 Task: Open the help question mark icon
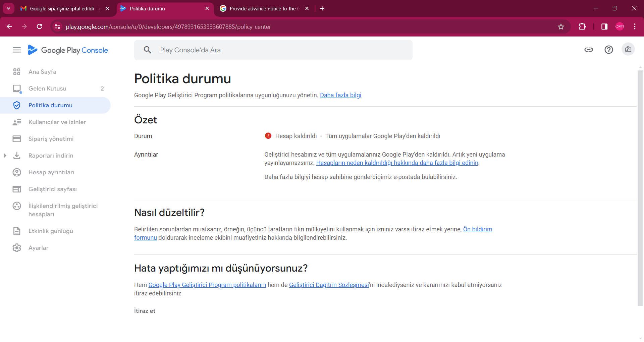(x=609, y=50)
